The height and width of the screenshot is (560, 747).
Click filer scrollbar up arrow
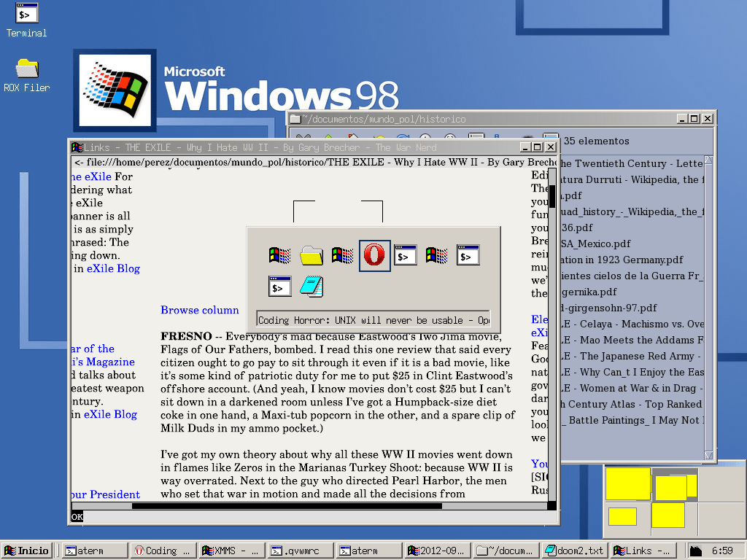pos(708,160)
